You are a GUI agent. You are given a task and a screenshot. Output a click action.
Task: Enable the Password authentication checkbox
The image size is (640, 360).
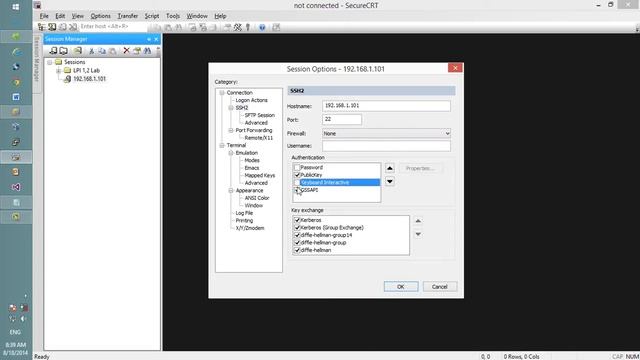click(297, 167)
